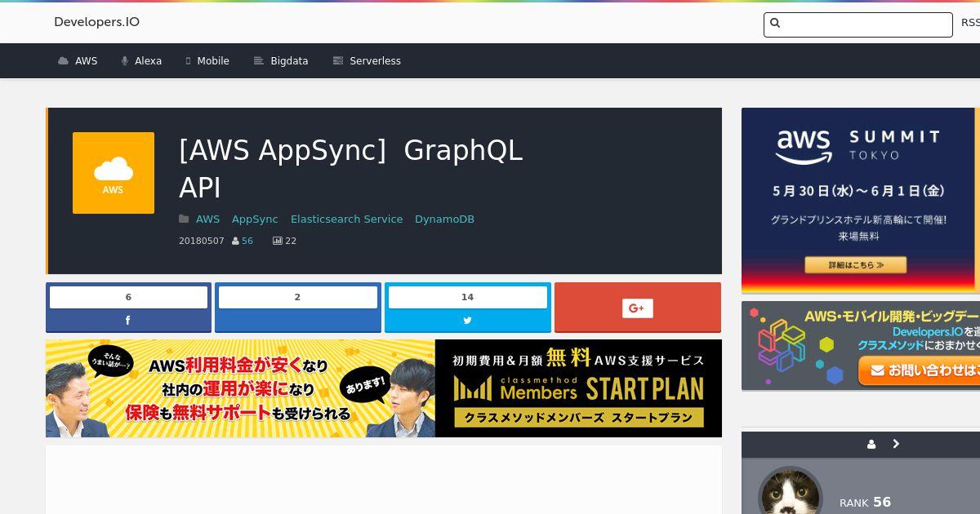Share on Twitter button
This screenshot has height=514, width=980.
(x=468, y=308)
